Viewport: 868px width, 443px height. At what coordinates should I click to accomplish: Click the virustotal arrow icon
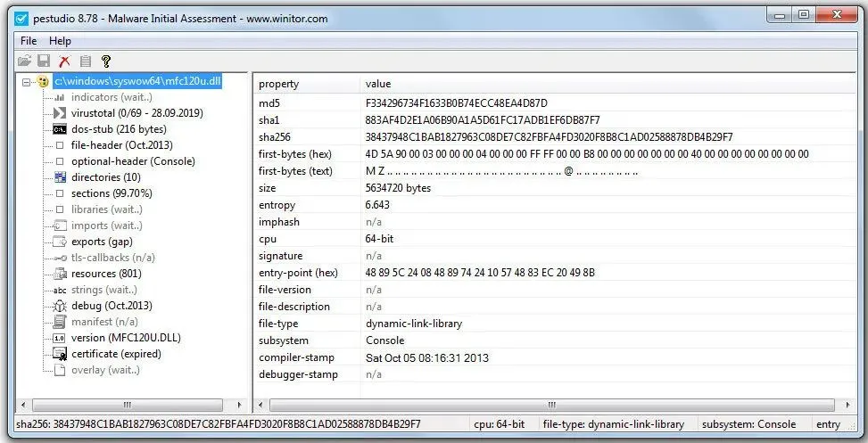pyautogui.click(x=60, y=113)
